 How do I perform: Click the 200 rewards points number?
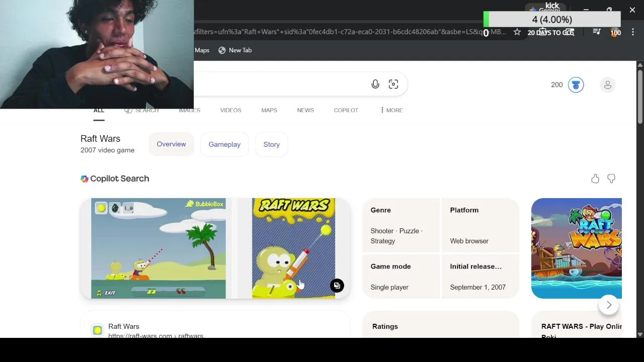[557, 85]
